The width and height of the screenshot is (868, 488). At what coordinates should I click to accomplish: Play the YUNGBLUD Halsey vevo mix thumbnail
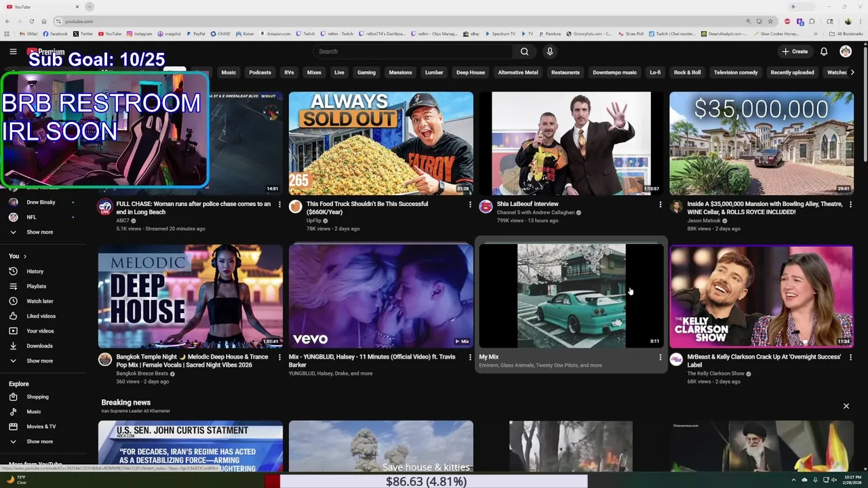381,296
